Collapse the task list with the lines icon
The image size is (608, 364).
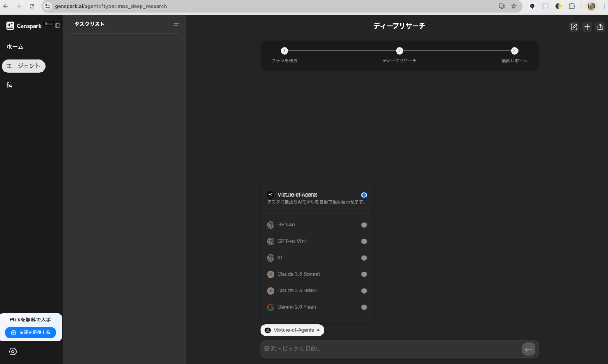click(176, 25)
